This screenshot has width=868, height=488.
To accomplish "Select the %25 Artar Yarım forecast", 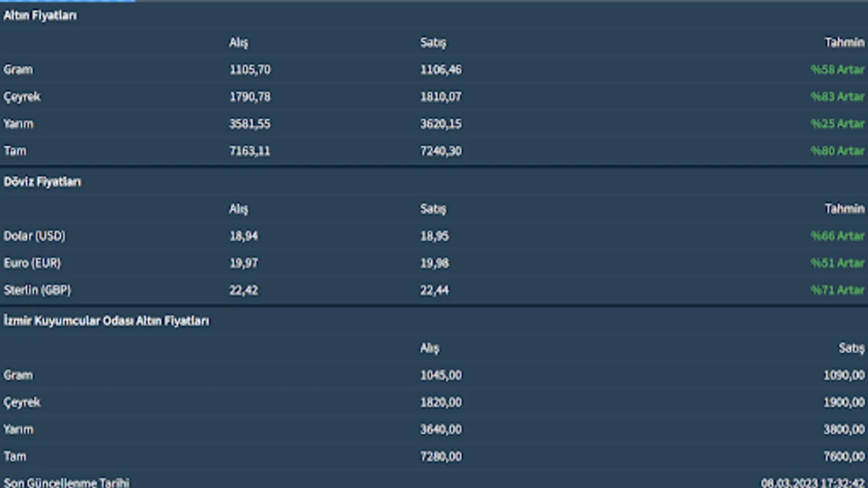I will [837, 124].
